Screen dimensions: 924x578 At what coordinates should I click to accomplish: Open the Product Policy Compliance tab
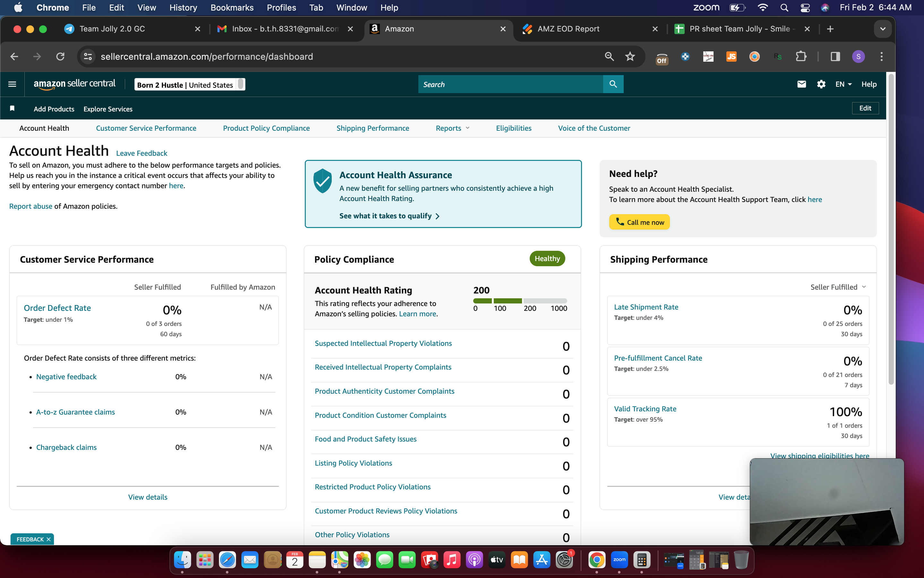click(266, 128)
